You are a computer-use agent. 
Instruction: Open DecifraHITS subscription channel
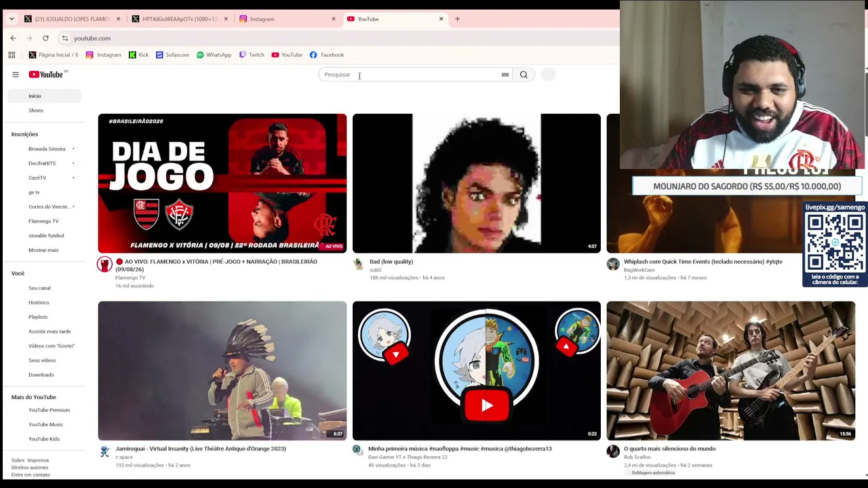click(x=42, y=163)
